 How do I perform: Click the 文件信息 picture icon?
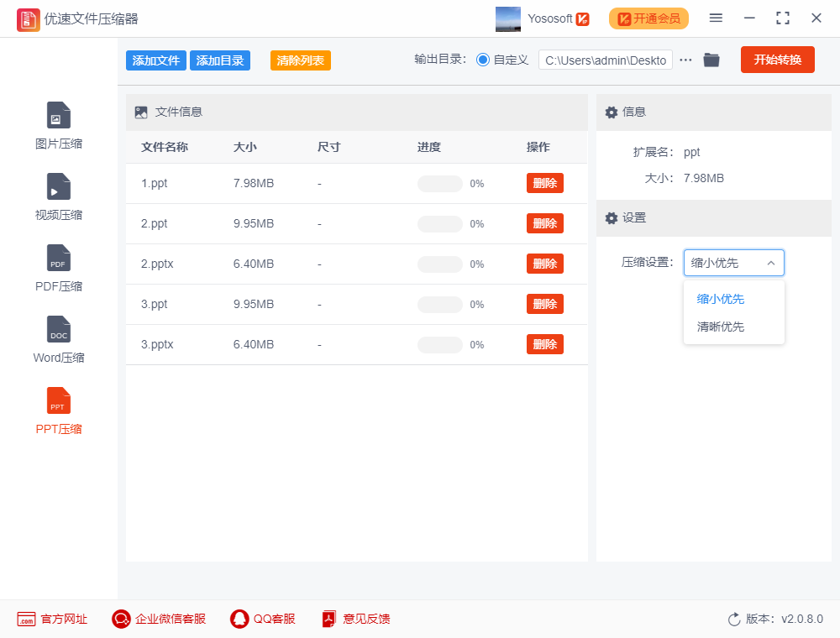point(141,112)
